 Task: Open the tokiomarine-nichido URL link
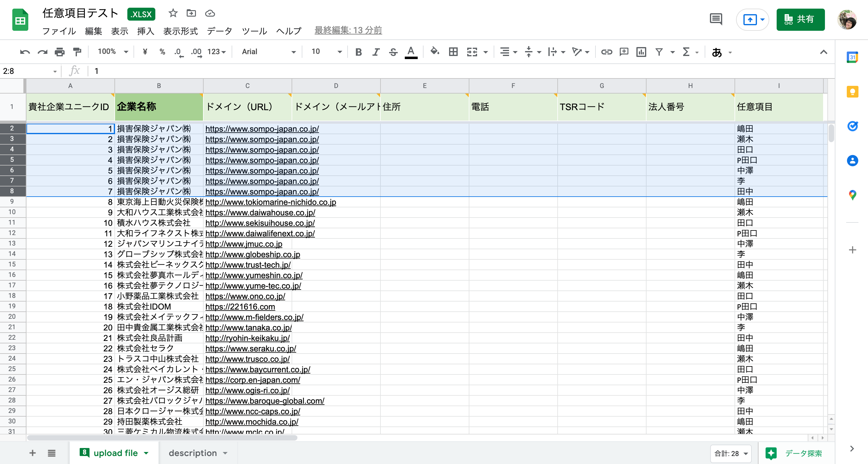click(271, 202)
